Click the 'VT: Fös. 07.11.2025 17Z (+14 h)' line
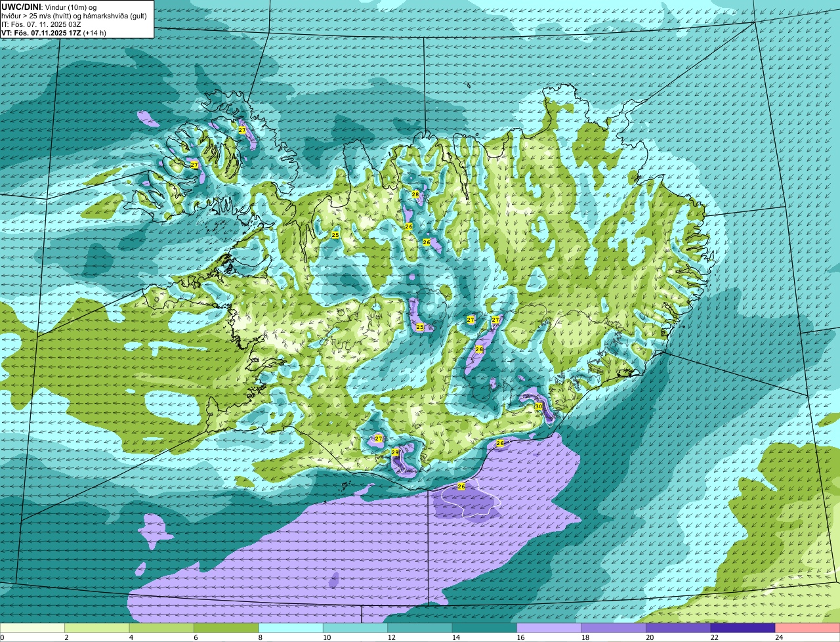This screenshot has height=642, width=840. tap(54, 32)
